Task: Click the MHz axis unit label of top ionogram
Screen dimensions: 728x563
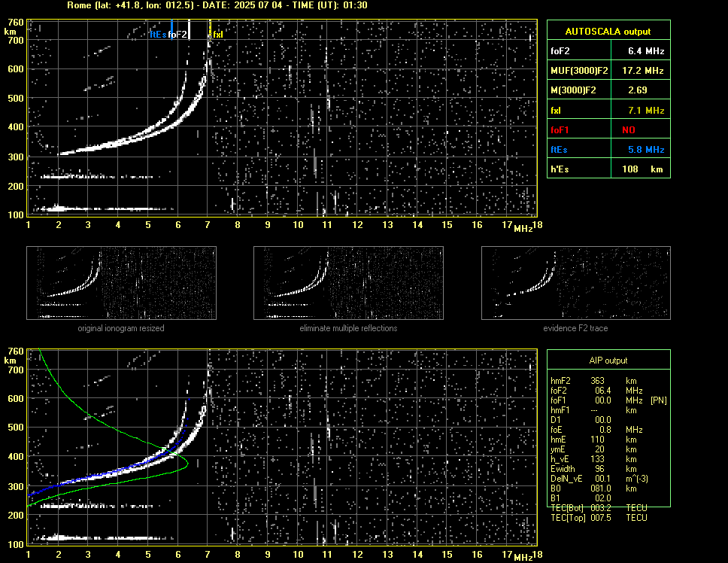Action: point(523,228)
